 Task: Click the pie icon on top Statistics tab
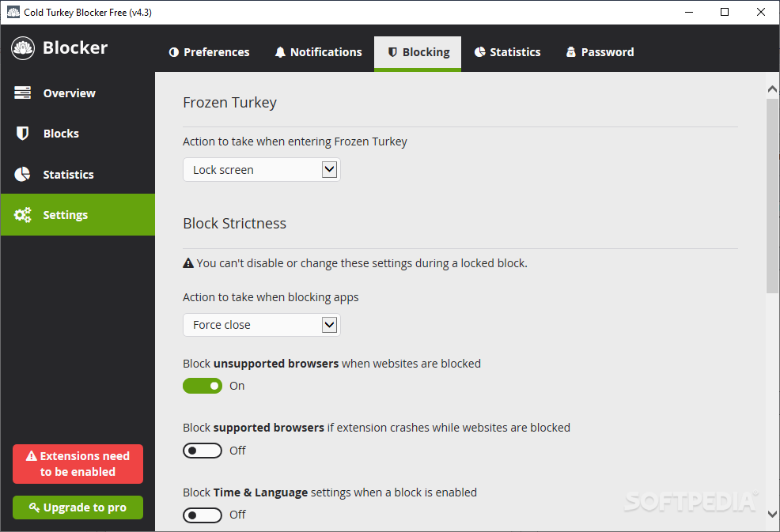point(479,51)
